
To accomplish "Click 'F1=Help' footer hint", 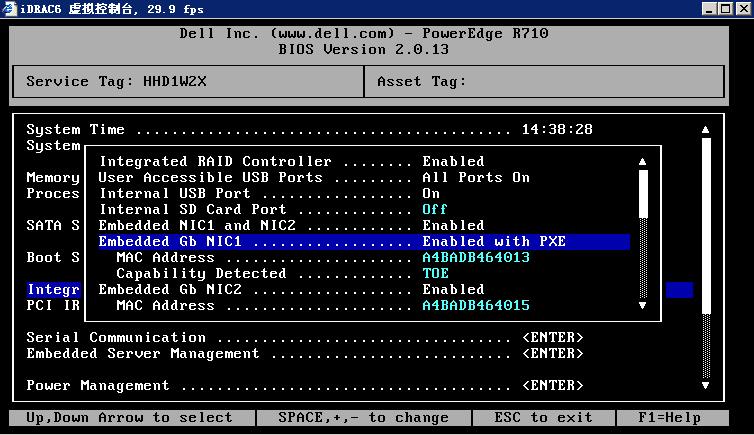I will coord(669,417).
